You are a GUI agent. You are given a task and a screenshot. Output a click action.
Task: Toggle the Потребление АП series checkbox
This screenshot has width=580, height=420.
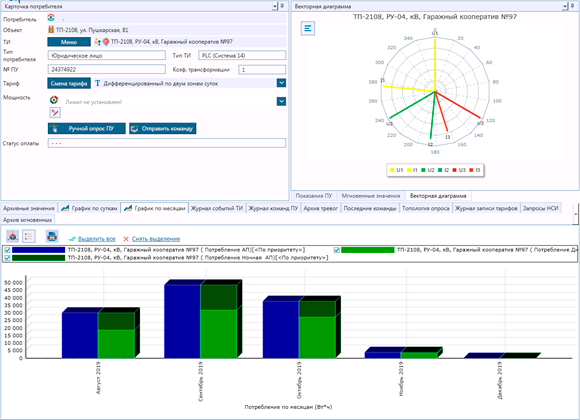[7, 250]
